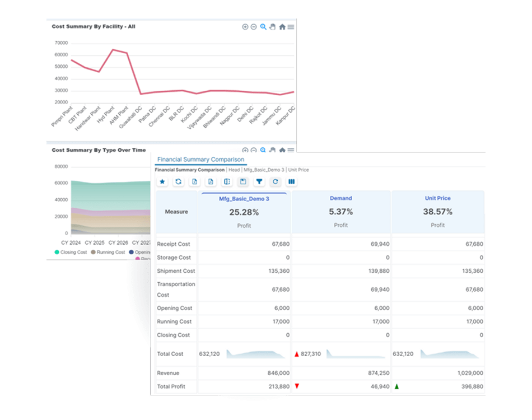Activate the hand panning tool on facility chart

click(273, 27)
